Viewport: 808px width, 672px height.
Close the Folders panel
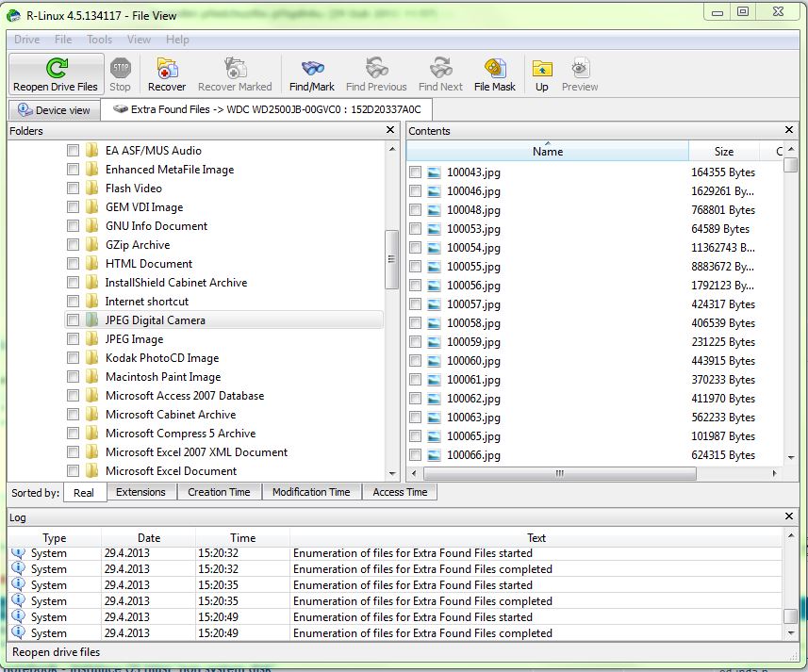coord(390,130)
